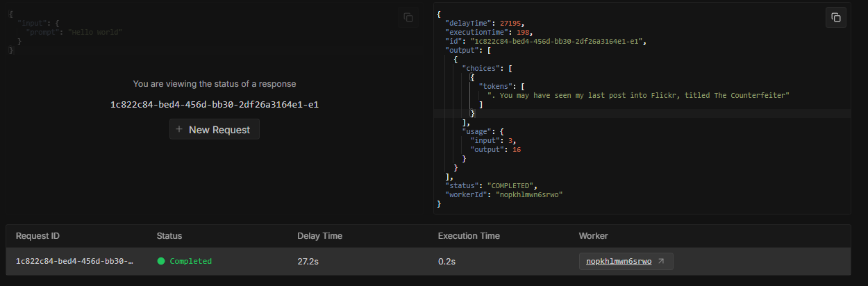This screenshot has height=286, width=868.
Task: Click the "id" line in JSON output
Action: (546, 41)
